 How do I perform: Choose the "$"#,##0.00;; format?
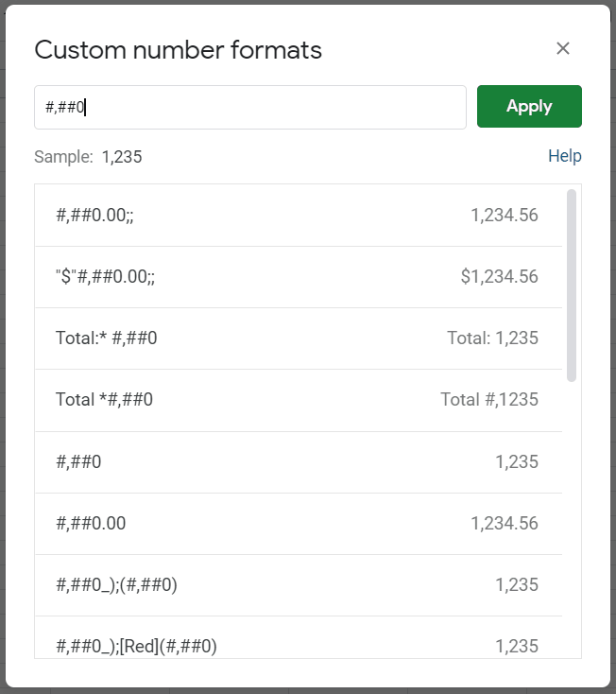[x=299, y=277]
